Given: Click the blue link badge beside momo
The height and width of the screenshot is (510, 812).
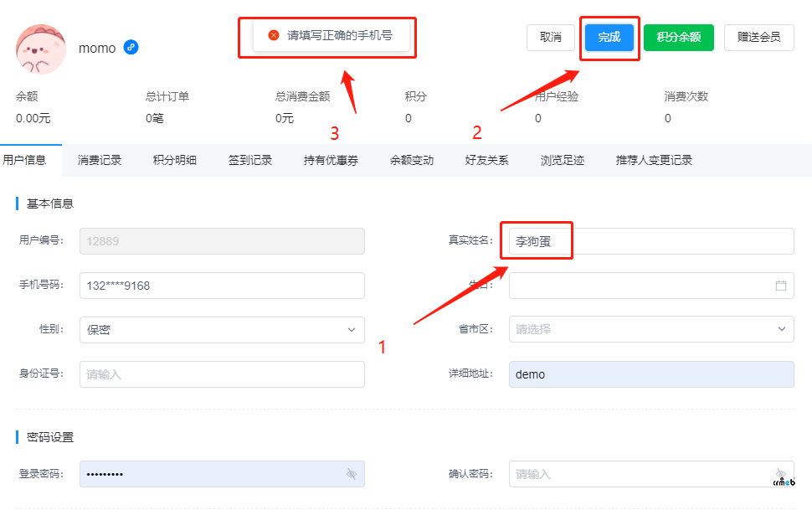Looking at the screenshot, I should click(x=131, y=48).
